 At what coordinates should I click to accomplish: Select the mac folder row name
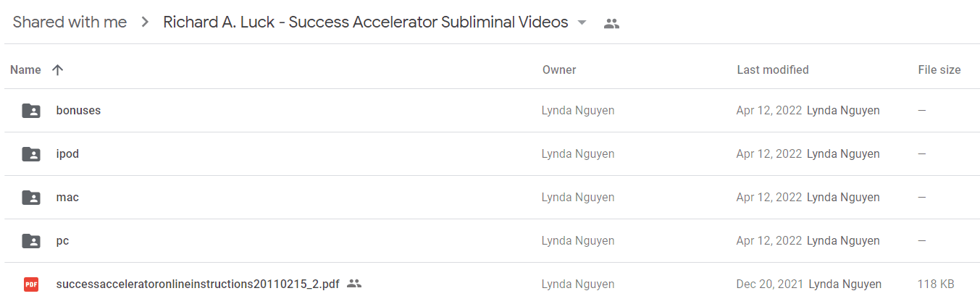(67, 198)
